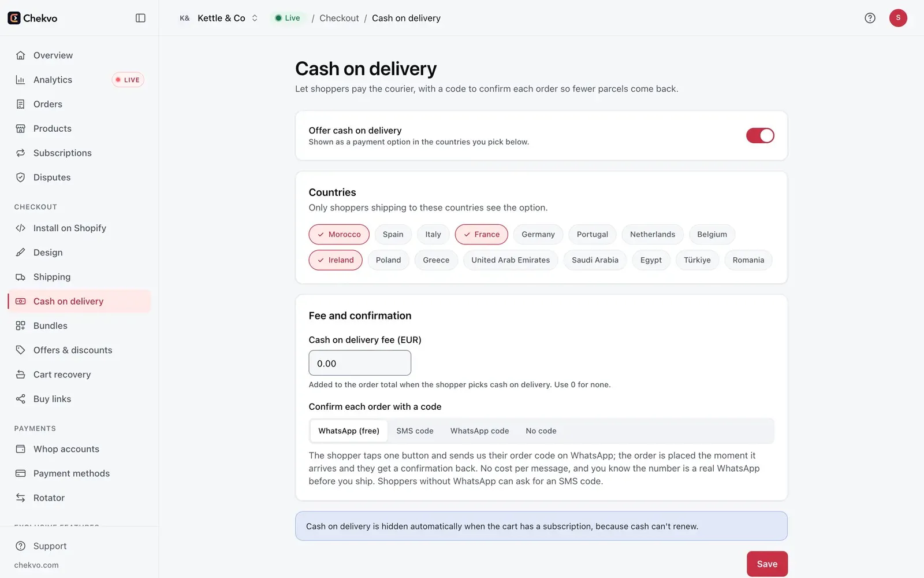Open the user avatar menu
The height and width of the screenshot is (578, 924).
tap(898, 18)
